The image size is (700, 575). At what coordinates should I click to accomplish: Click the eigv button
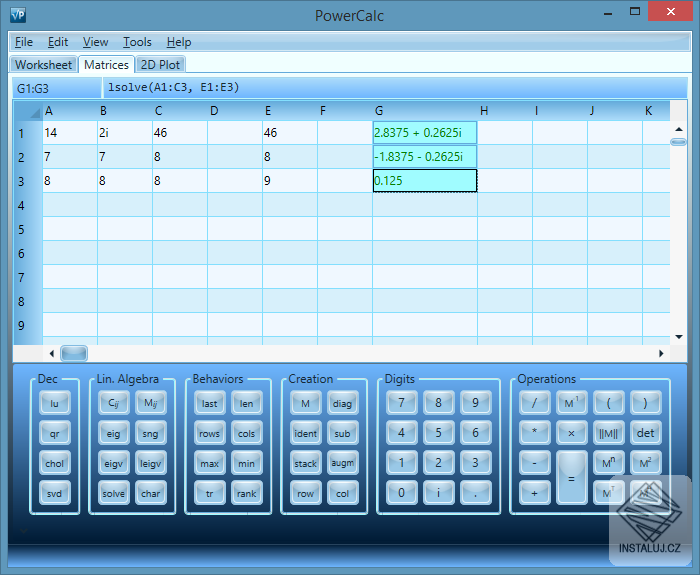[x=113, y=463]
